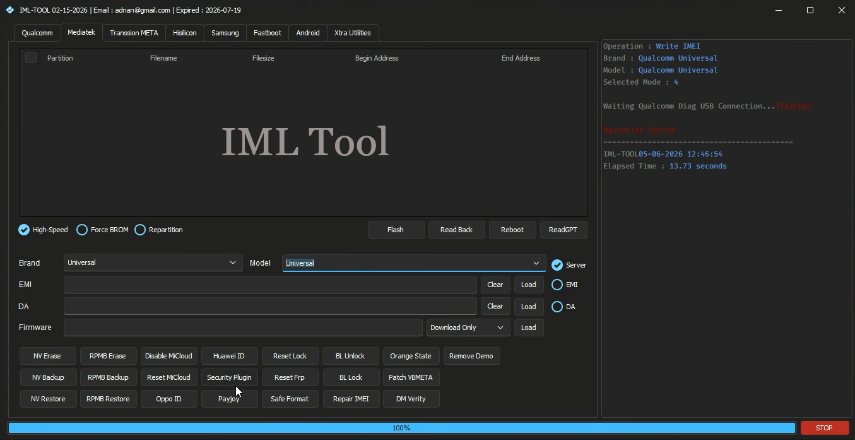
Task: Open the Android tab
Action: pyautogui.click(x=308, y=33)
